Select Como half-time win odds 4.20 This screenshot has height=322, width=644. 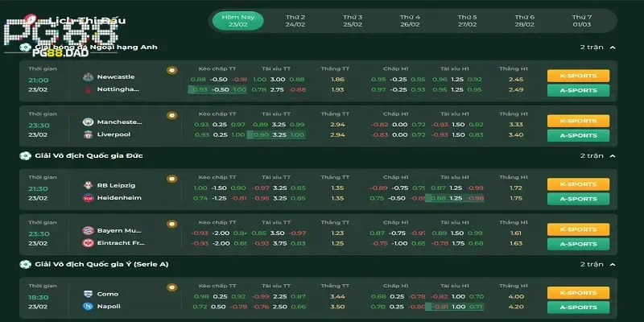515,307
